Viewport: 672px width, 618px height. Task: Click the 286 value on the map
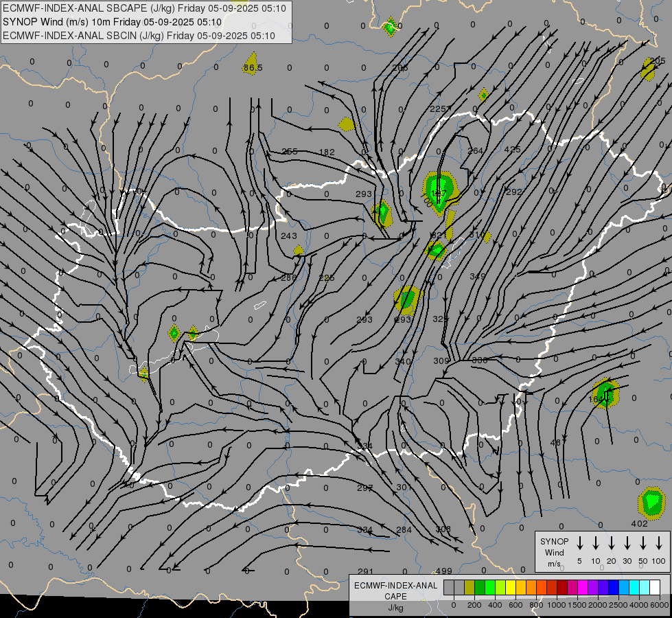click(x=289, y=277)
